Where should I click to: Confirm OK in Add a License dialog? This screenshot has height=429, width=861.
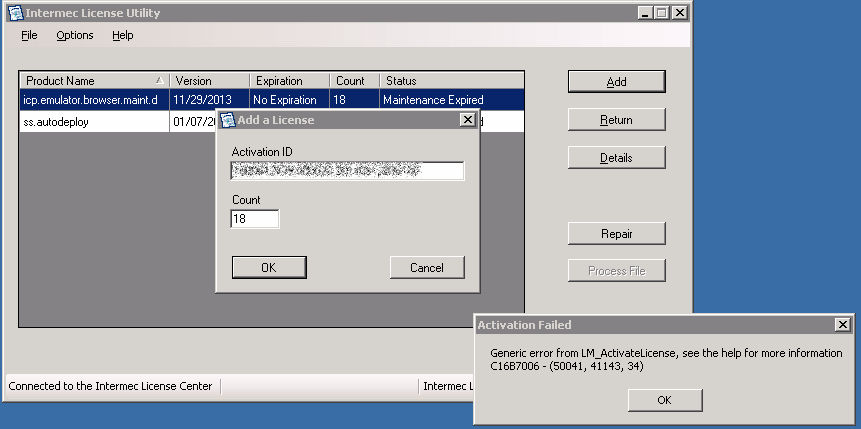point(269,268)
